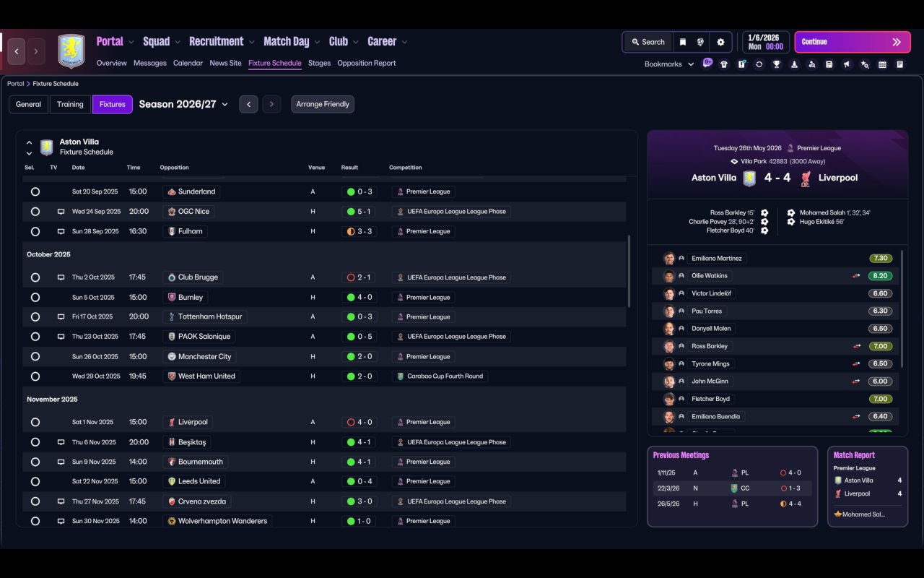Go back with the left arrow button

coord(17,51)
